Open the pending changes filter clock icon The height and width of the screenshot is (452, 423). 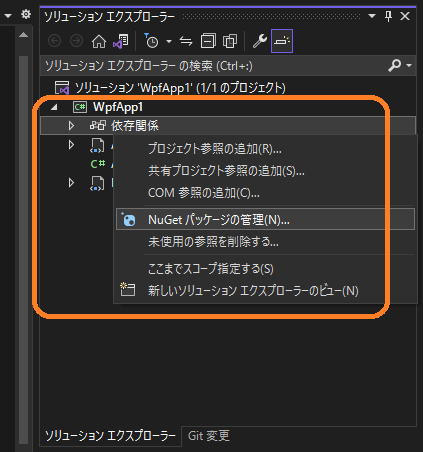coord(151,41)
